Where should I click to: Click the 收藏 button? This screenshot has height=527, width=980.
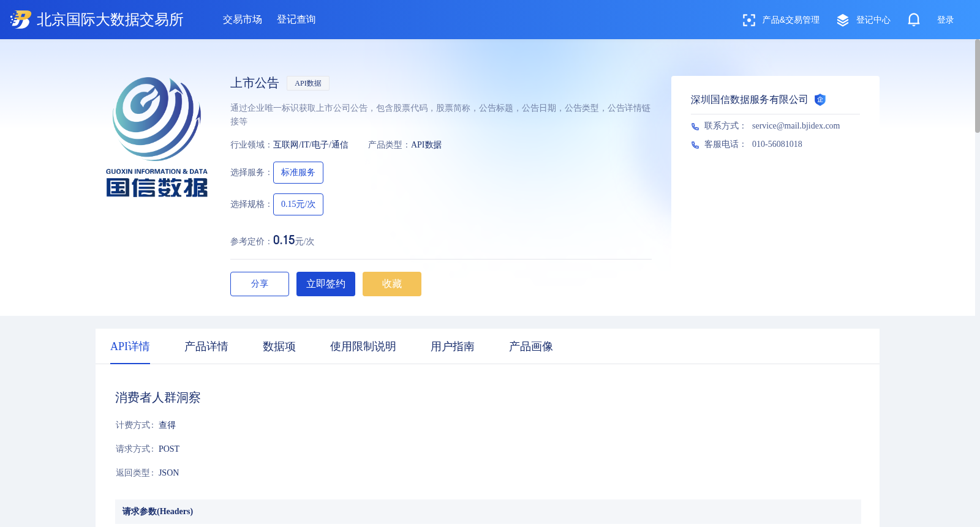coord(392,284)
